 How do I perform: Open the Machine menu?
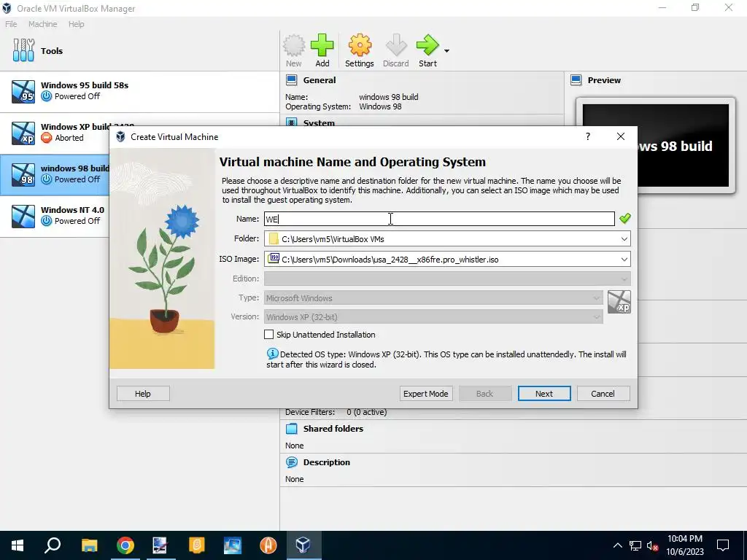point(42,24)
